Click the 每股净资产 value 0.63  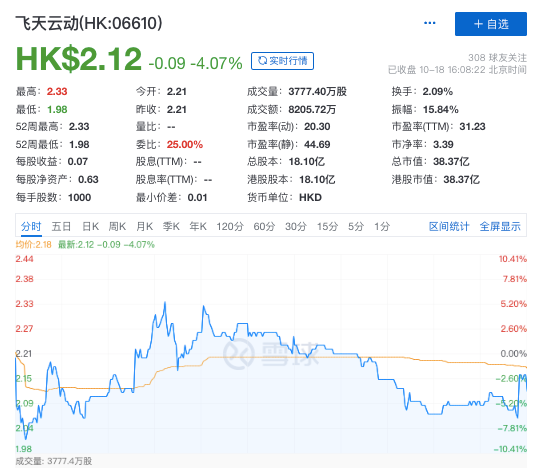(x=88, y=179)
